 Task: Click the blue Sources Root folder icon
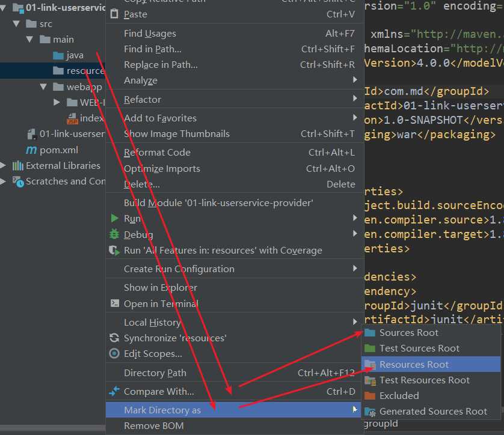tap(370, 333)
